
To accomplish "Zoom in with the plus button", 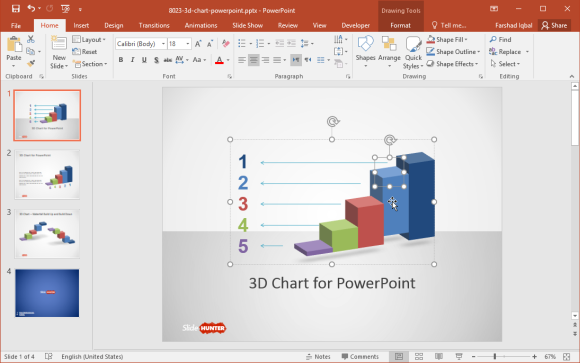I will point(535,356).
